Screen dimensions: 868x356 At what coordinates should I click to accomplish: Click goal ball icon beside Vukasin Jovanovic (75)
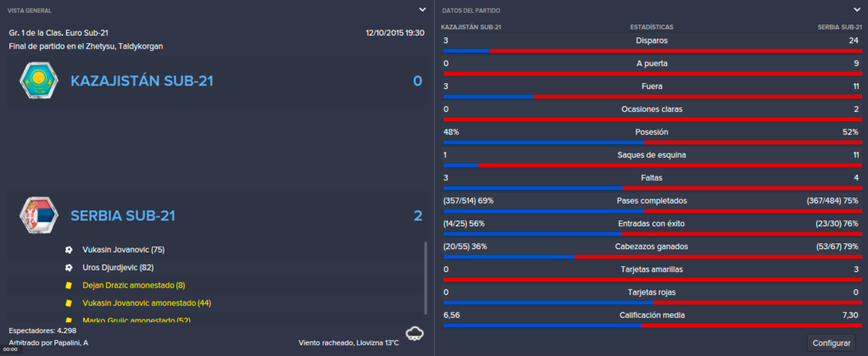tap(69, 250)
